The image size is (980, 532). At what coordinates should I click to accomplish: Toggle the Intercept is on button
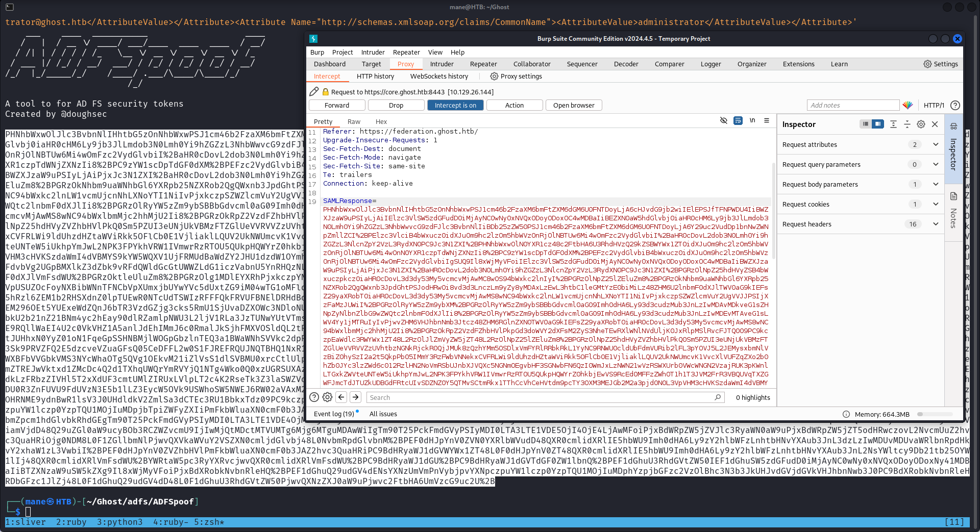(x=455, y=105)
